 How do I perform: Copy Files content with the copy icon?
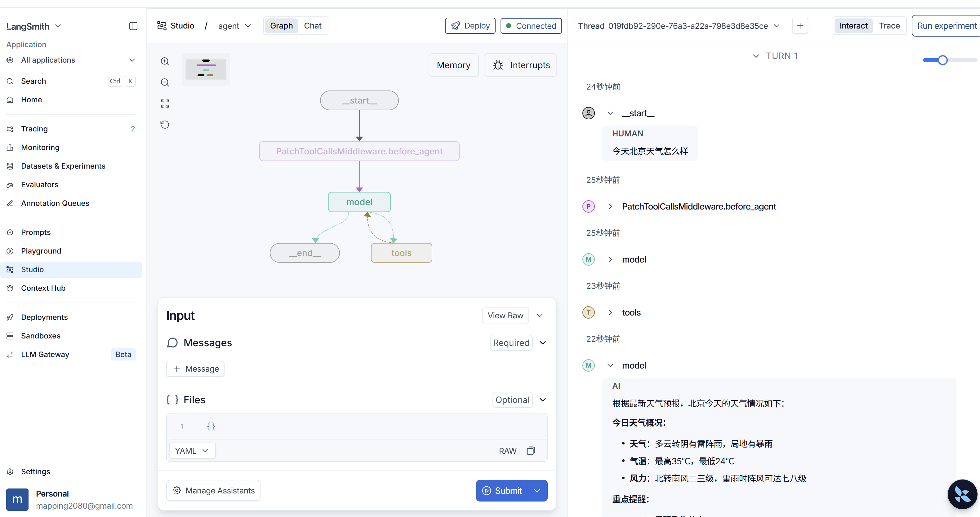click(531, 450)
